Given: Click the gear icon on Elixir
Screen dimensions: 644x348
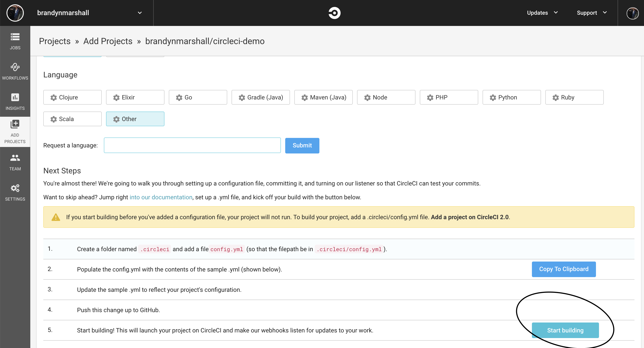Looking at the screenshot, I should pos(116,98).
